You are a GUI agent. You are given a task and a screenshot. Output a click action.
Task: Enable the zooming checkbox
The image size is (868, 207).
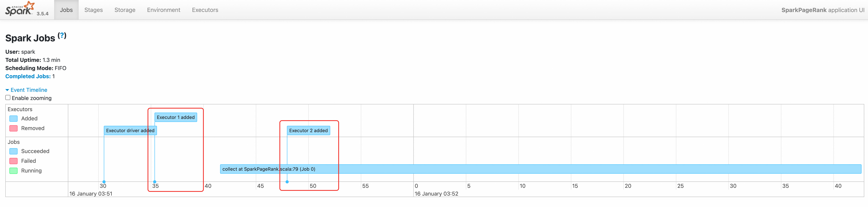click(x=8, y=98)
